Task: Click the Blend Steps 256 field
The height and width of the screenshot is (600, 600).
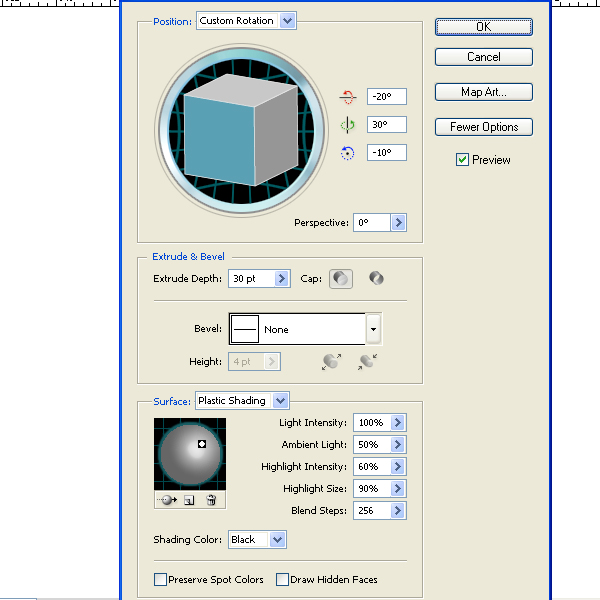Action: pyautogui.click(x=372, y=510)
